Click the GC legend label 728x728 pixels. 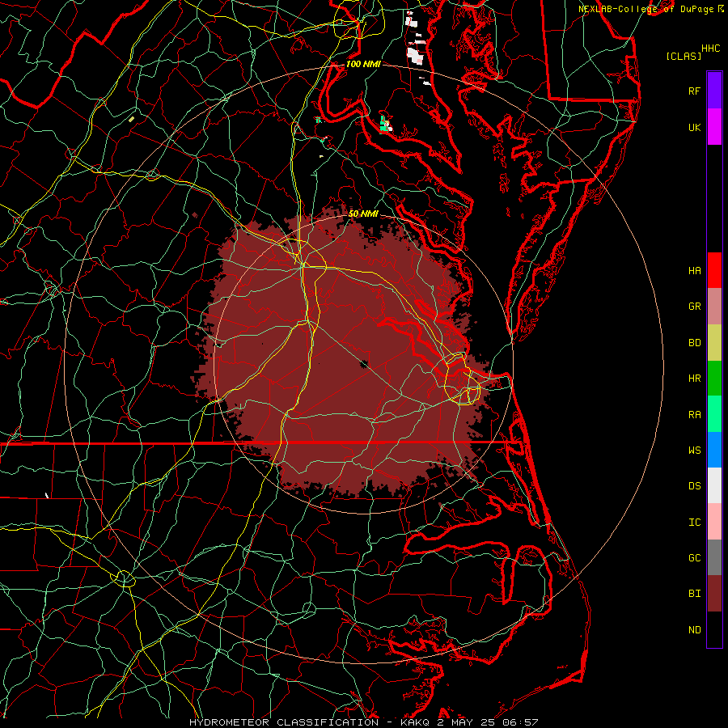coord(694,557)
